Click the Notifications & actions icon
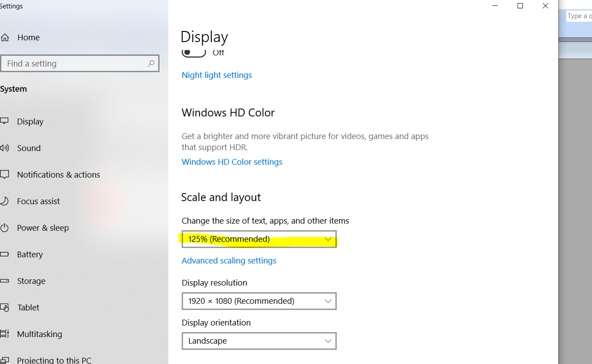Viewport: 592px width, 364px height. (4, 175)
